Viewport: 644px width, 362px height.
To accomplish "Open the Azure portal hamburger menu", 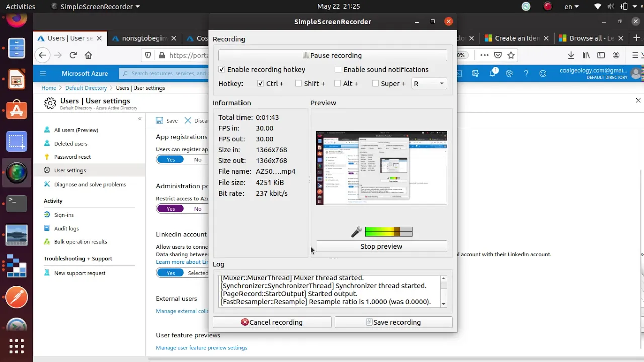I will pyautogui.click(x=43, y=73).
